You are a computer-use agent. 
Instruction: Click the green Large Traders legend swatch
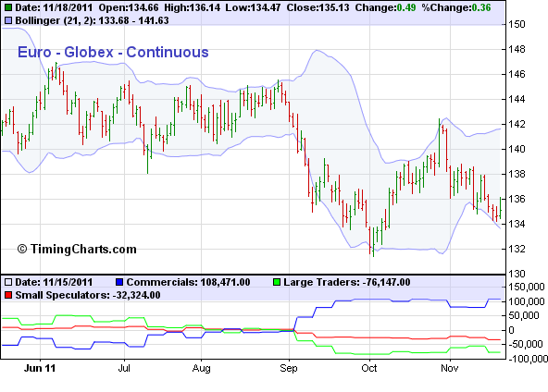[x=277, y=282]
